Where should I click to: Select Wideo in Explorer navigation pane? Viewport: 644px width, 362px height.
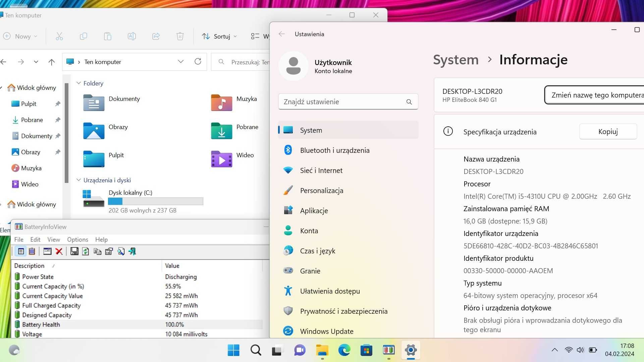(x=30, y=184)
